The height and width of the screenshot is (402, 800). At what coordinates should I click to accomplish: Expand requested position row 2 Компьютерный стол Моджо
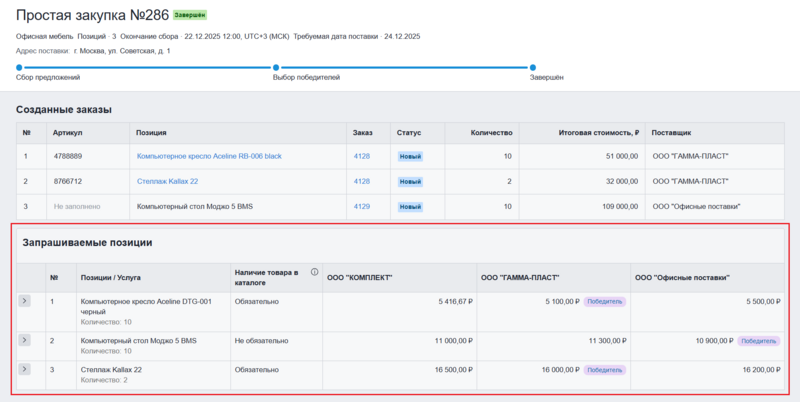[25, 340]
